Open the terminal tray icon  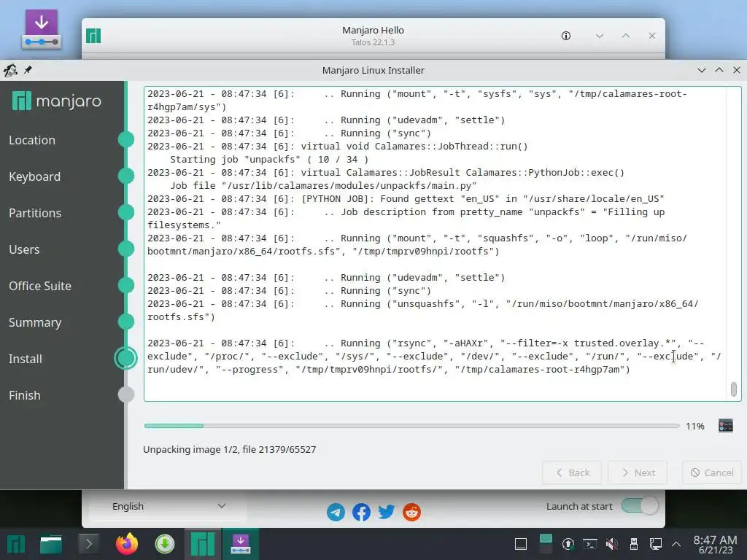[589, 544]
